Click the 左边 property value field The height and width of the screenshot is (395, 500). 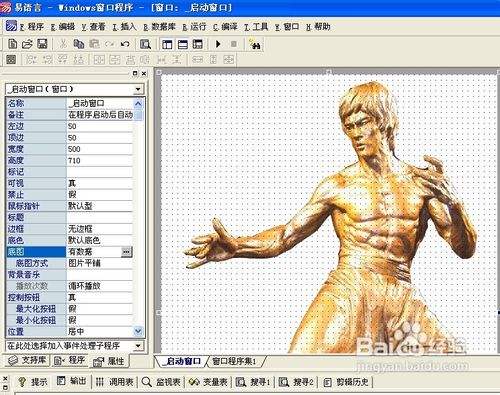pyautogui.click(x=100, y=126)
